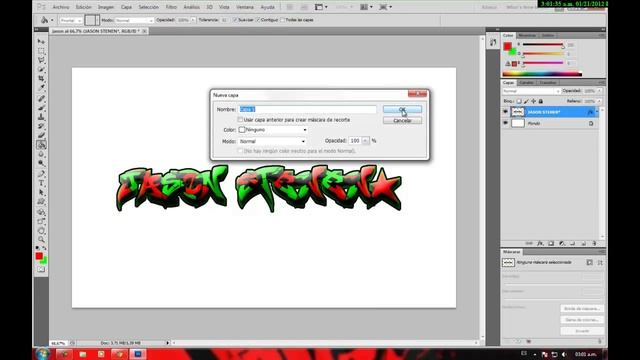Select the Zoom tool in toolbox

[41, 240]
